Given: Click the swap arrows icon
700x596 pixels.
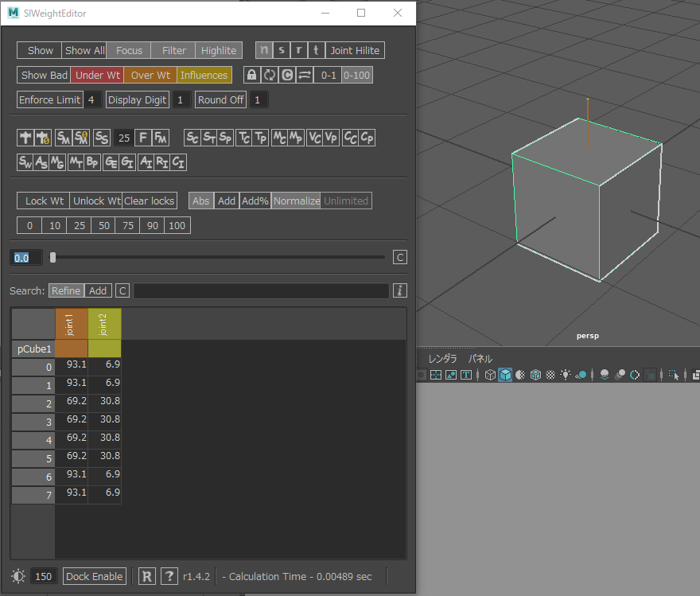Looking at the screenshot, I should (x=305, y=75).
